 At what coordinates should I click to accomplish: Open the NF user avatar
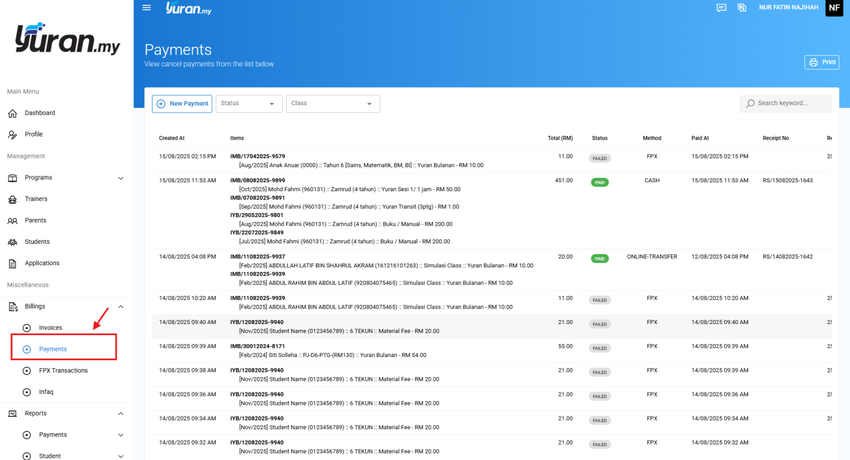tap(834, 8)
